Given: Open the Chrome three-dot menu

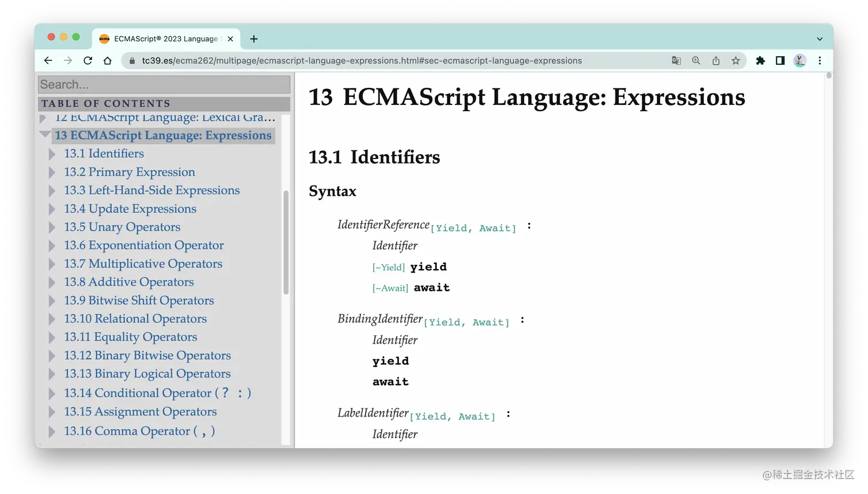Looking at the screenshot, I should coord(820,60).
